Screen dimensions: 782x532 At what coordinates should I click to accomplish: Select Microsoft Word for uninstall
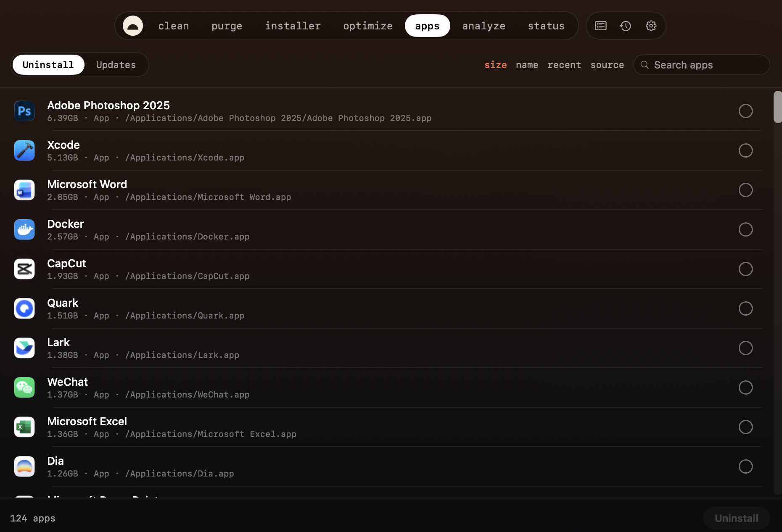745,190
